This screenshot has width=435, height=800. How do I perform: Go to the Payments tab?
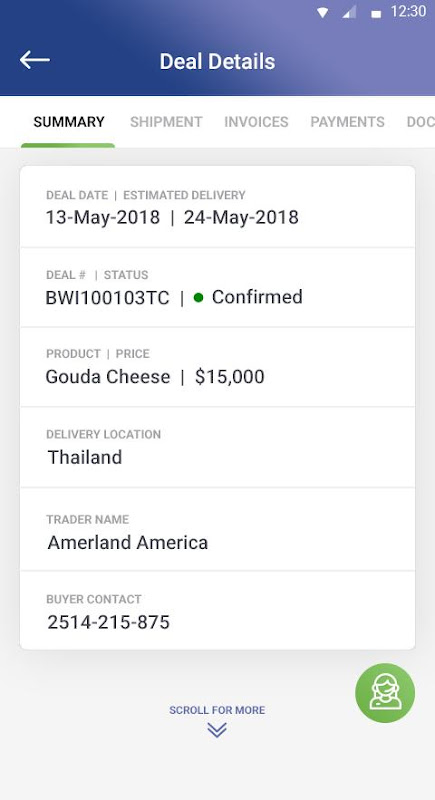point(347,122)
